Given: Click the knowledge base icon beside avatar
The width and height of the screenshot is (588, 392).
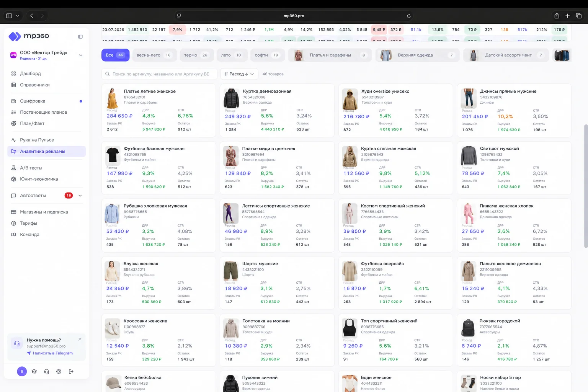Looking at the screenshot, I should pos(34,371).
